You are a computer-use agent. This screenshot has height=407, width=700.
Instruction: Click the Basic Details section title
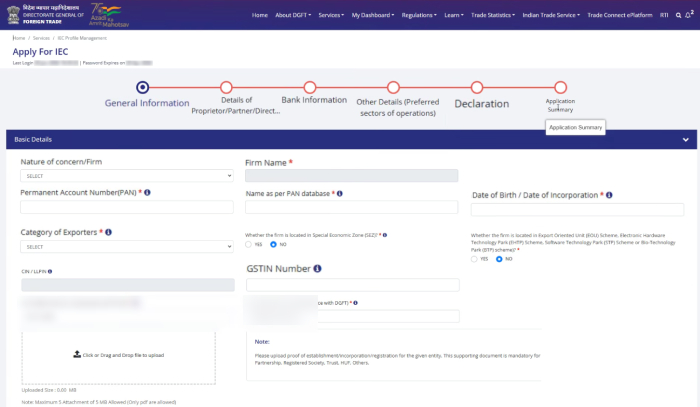(x=33, y=140)
